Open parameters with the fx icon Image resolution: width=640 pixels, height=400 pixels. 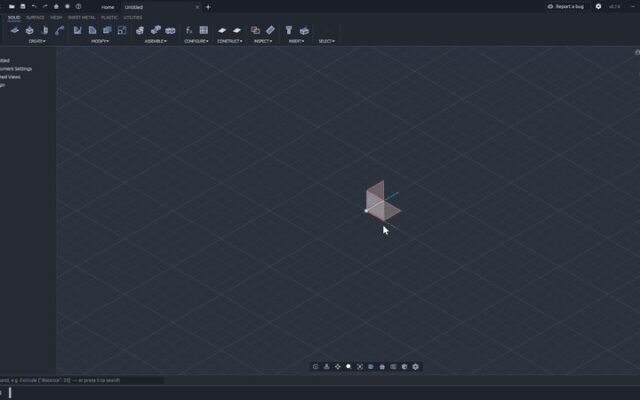[x=189, y=30]
